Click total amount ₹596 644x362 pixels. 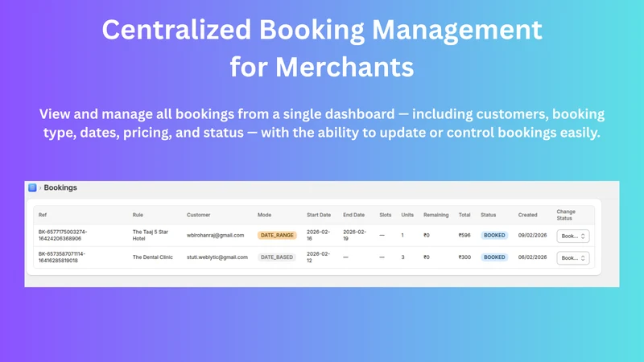[x=464, y=235]
